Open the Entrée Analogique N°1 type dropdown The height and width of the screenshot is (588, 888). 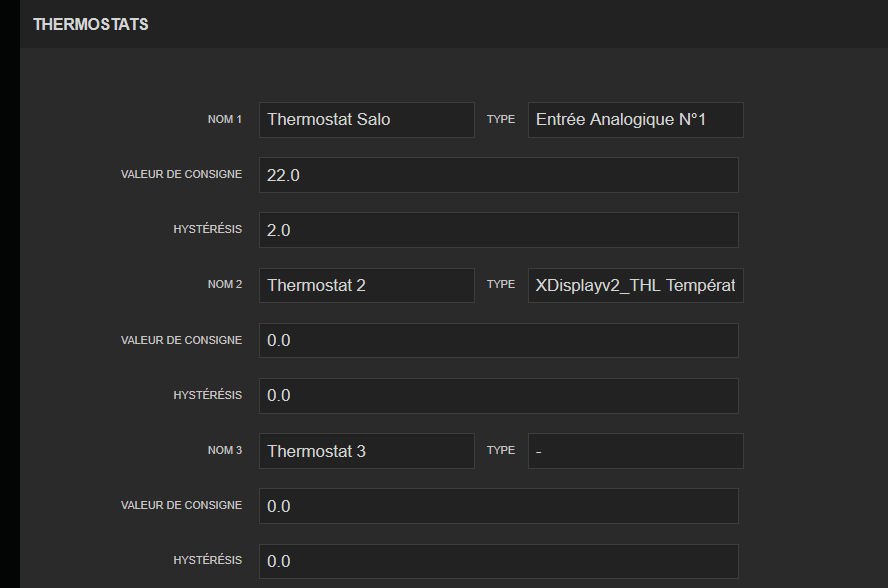point(635,119)
